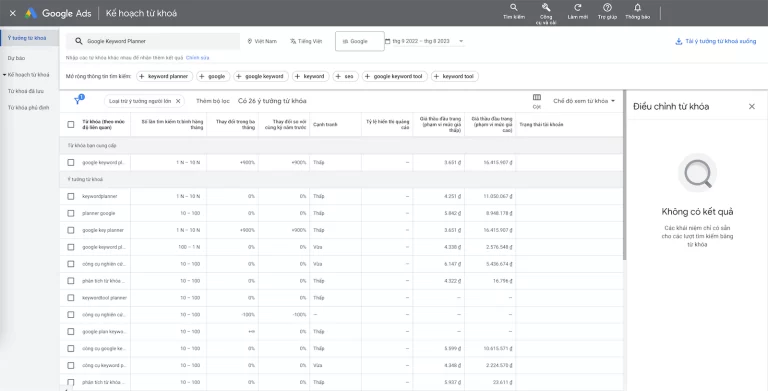This screenshot has width=768, height=391.
Task: Check the 'planner google' row checkbox
Action: (71, 213)
